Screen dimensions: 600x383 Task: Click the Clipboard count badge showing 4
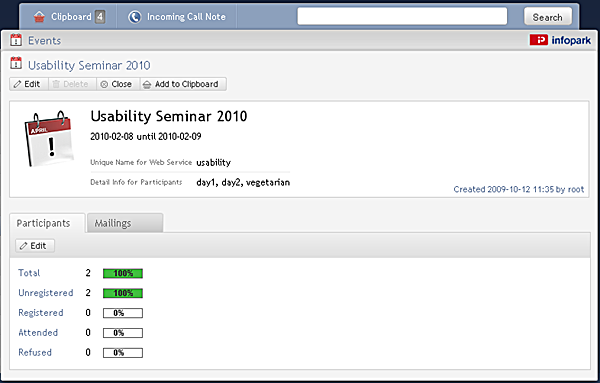coord(100,17)
